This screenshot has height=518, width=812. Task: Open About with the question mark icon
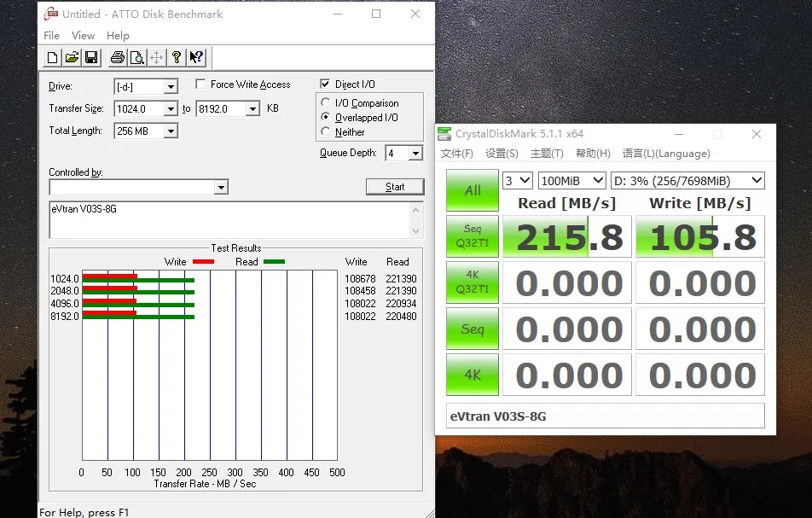tap(176, 57)
